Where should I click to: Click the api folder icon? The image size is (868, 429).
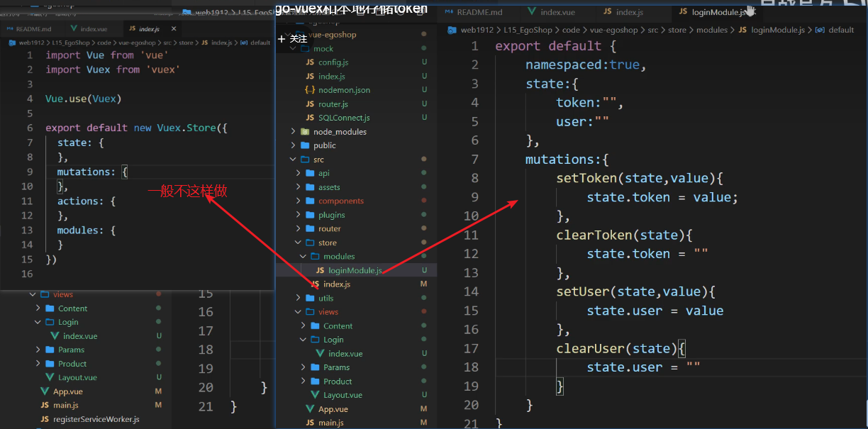311,173
